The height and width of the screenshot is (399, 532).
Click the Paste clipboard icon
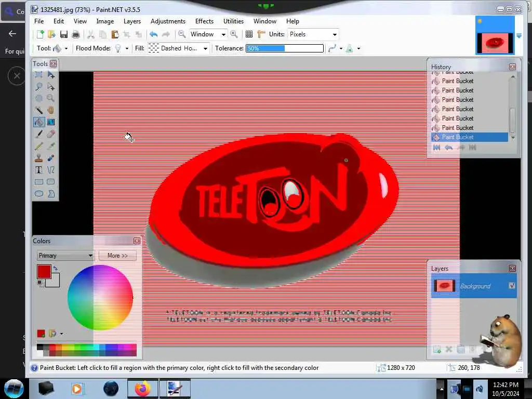(x=115, y=34)
